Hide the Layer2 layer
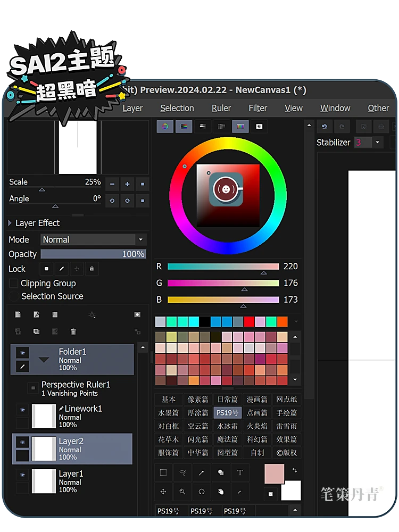 click(22, 442)
